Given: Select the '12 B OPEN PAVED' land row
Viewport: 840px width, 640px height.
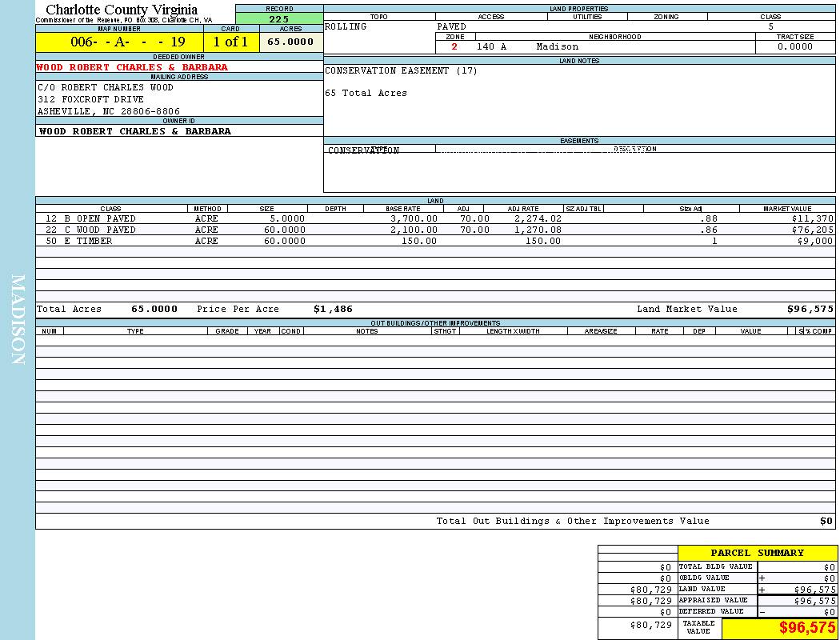Looking at the screenshot, I should pyautogui.click(x=90, y=218).
